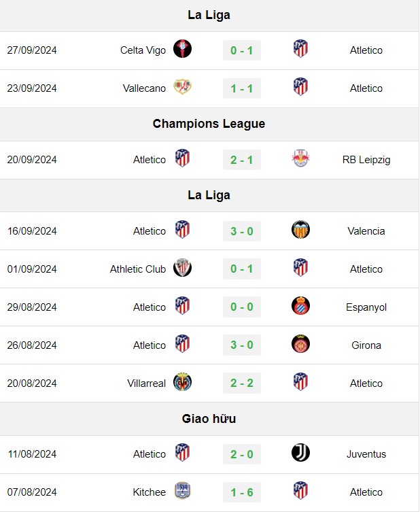
Task: Click the Kitchee club crest
Action: click(182, 490)
